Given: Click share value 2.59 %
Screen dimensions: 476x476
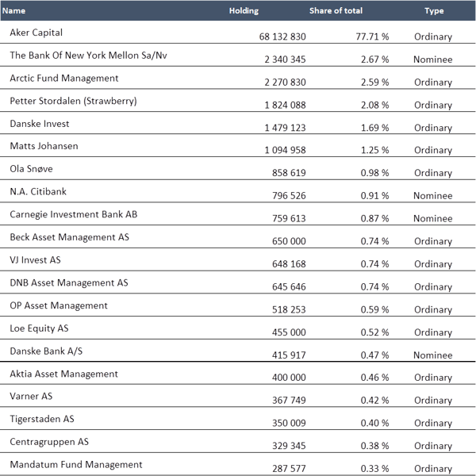Looking at the screenshot, I should pos(375,83).
